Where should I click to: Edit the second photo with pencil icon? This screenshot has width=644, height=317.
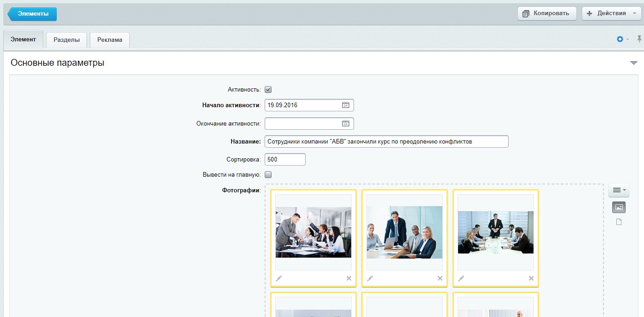(x=370, y=278)
